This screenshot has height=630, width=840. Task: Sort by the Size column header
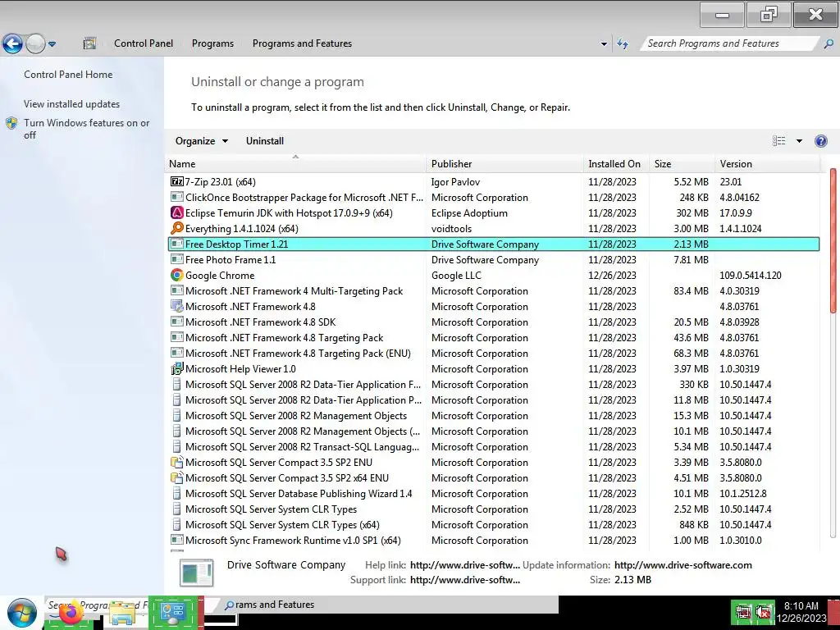pos(682,164)
